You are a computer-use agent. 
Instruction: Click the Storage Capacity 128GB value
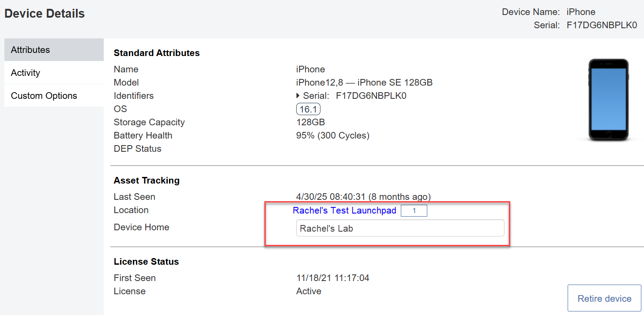[310, 122]
